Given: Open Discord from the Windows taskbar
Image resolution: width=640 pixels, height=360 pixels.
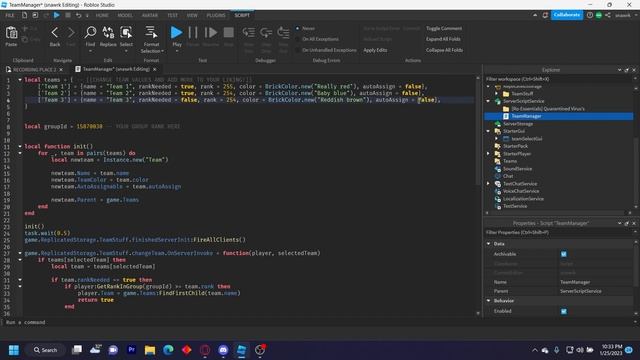Looking at the screenshot, I should [223, 350].
